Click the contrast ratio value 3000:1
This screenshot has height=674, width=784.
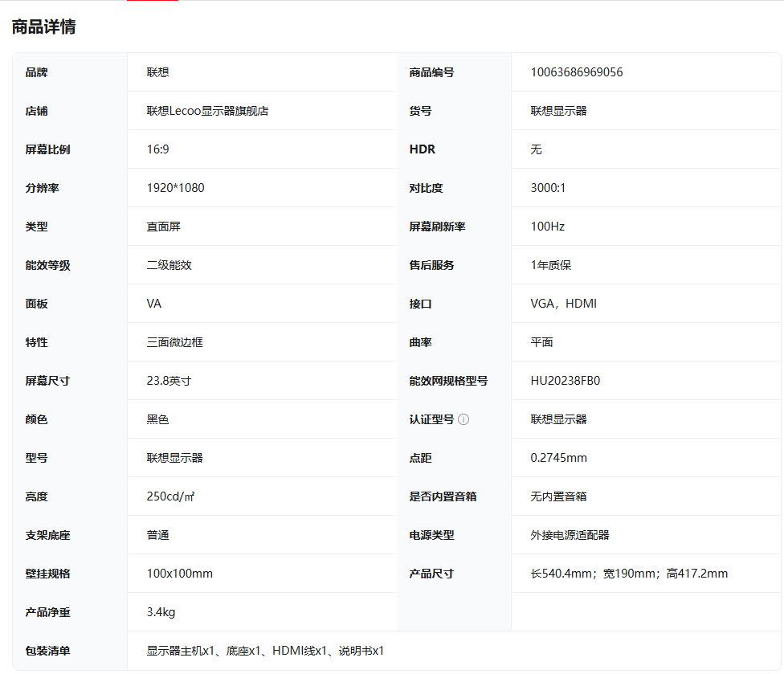click(x=548, y=188)
